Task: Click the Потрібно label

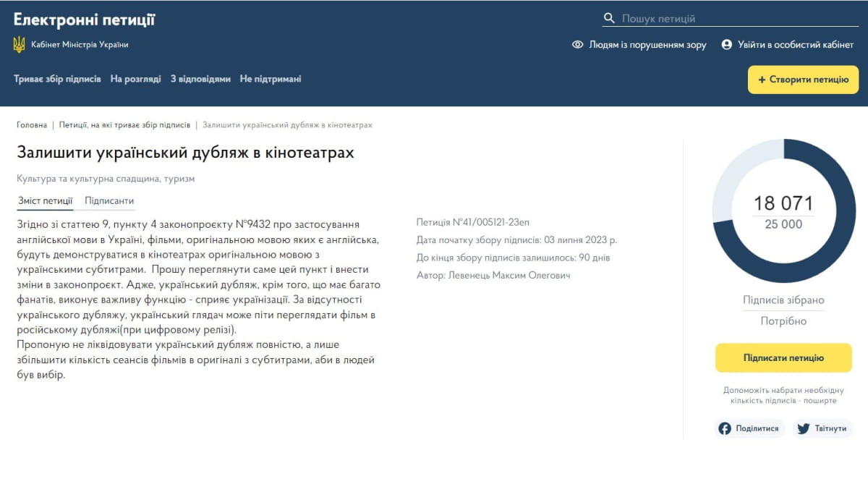Action: pyautogui.click(x=783, y=321)
